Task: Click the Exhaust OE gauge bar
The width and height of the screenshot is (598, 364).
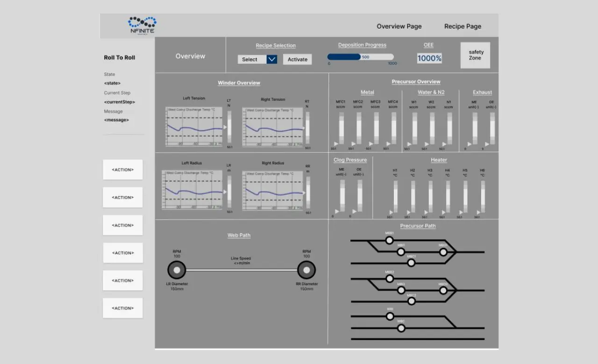Action: click(x=492, y=128)
